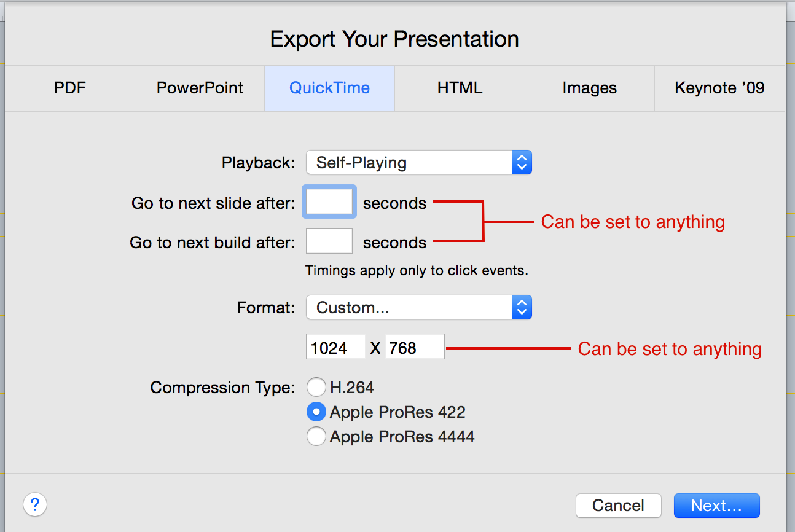Switch to the PowerPoint export tab
The width and height of the screenshot is (795, 532).
click(x=200, y=88)
